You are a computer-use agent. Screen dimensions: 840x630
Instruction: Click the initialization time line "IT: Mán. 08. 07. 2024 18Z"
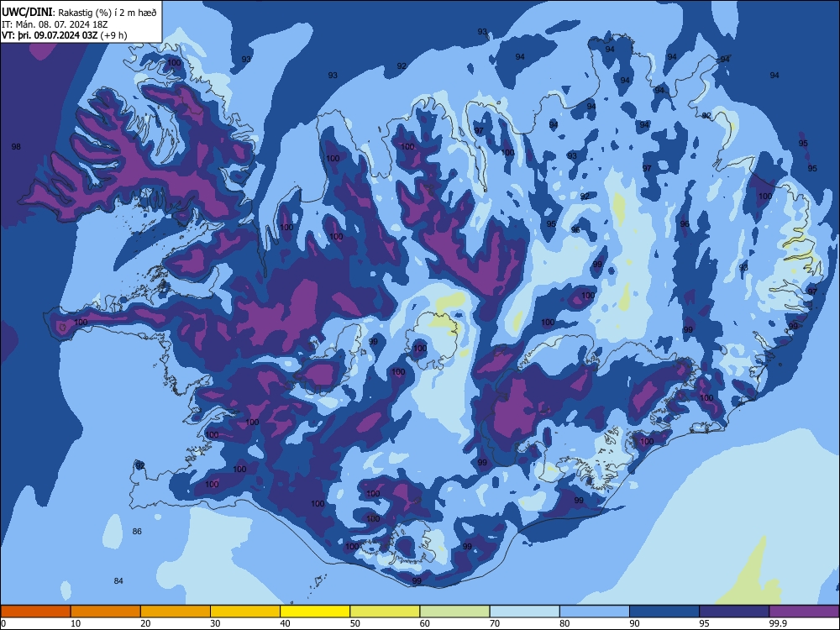[x=55, y=24]
